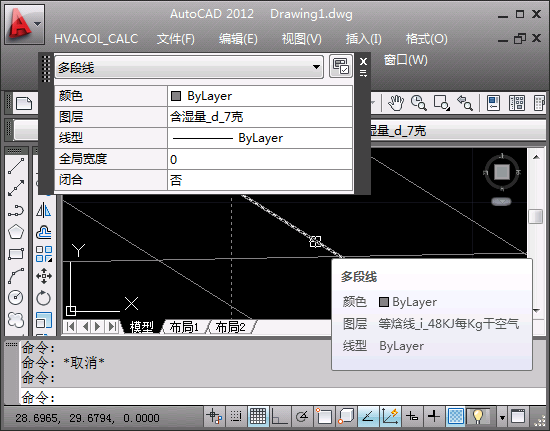Viewport: 550px width, 431px height.
Task: Activate the Move modify tool
Action: click(x=44, y=276)
